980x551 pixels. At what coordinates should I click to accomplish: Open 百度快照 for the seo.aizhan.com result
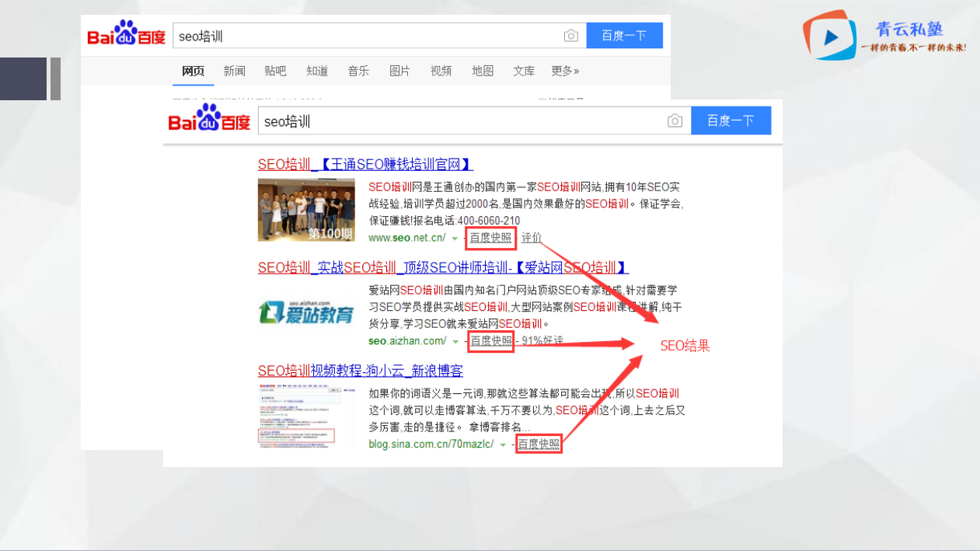[x=491, y=341]
